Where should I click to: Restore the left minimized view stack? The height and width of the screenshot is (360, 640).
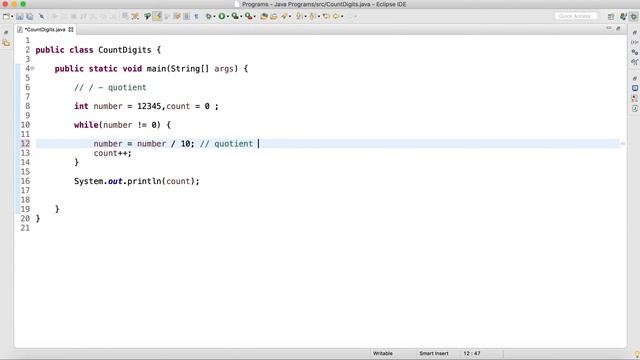[6, 32]
